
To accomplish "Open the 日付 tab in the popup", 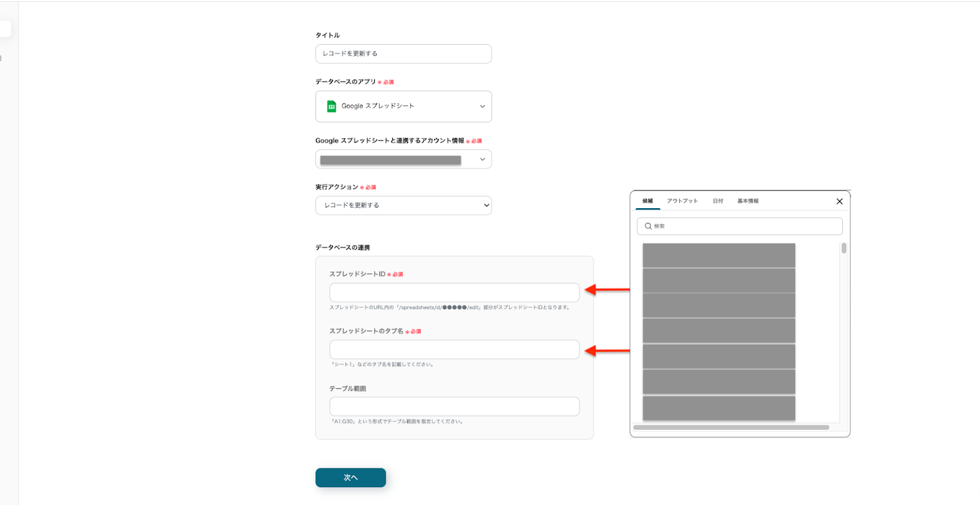I will pyautogui.click(x=718, y=201).
